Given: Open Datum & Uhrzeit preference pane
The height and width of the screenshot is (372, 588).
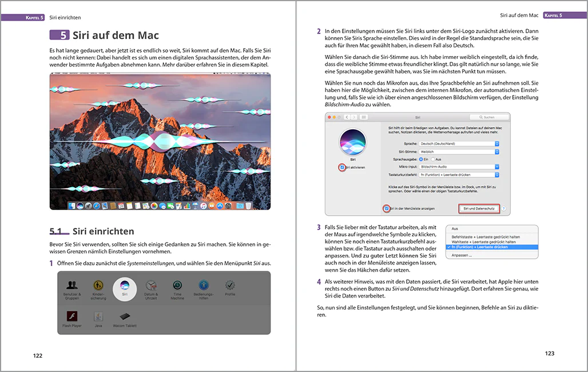Looking at the screenshot, I should tap(151, 290).
